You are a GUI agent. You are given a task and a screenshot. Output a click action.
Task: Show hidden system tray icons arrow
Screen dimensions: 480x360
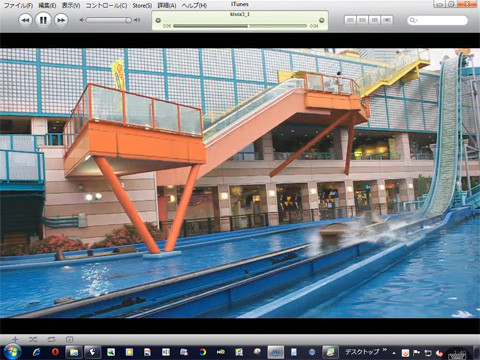pyautogui.click(x=394, y=353)
